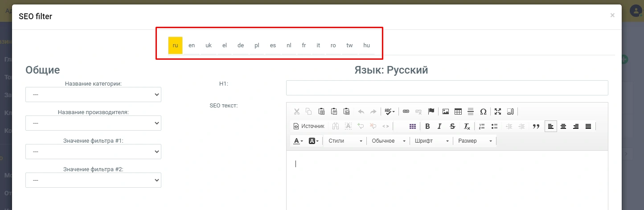Toggle bold formatting
This screenshot has height=210, width=644.
pyautogui.click(x=427, y=126)
